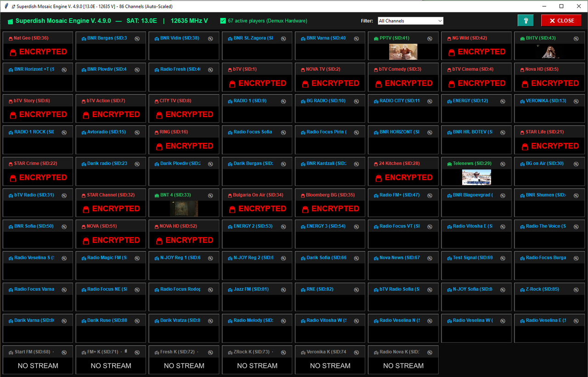This screenshot has height=377, width=588.
Task: Click the ENCRYPTED label on NOVA HD (SID:52)
Action: (189, 240)
